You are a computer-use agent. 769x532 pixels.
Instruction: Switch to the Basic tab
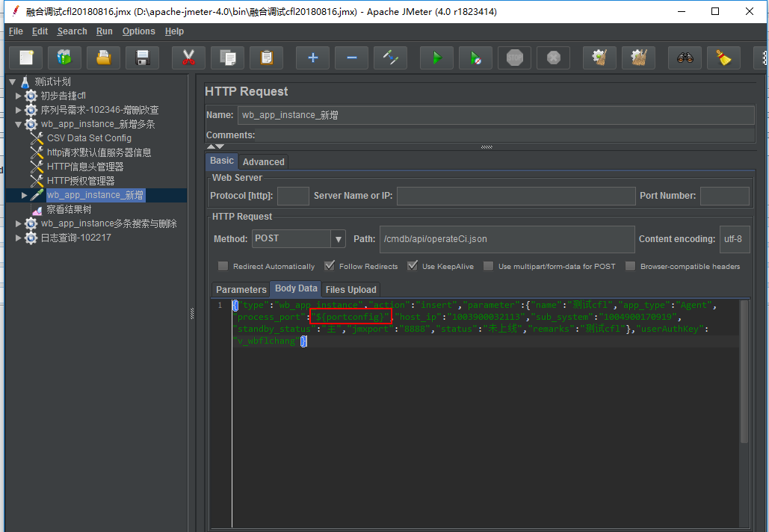point(222,161)
